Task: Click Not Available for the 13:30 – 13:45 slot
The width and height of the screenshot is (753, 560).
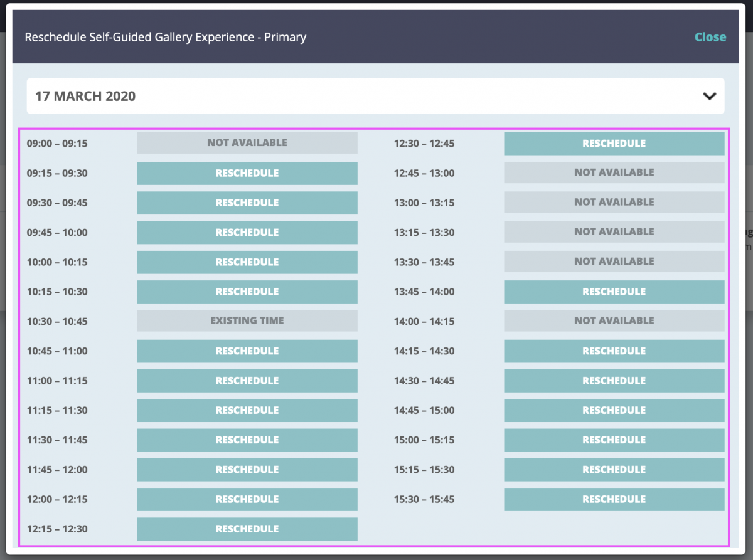Action: click(614, 262)
